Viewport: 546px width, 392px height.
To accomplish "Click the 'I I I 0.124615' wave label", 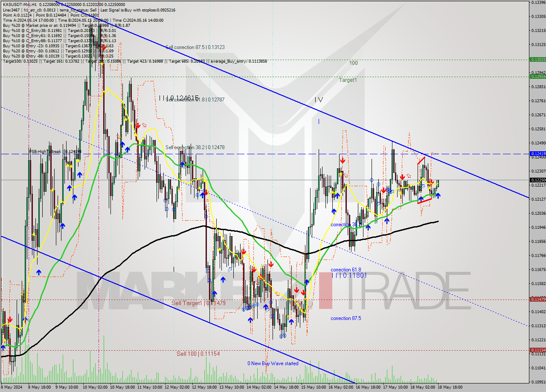I will coord(179,98).
